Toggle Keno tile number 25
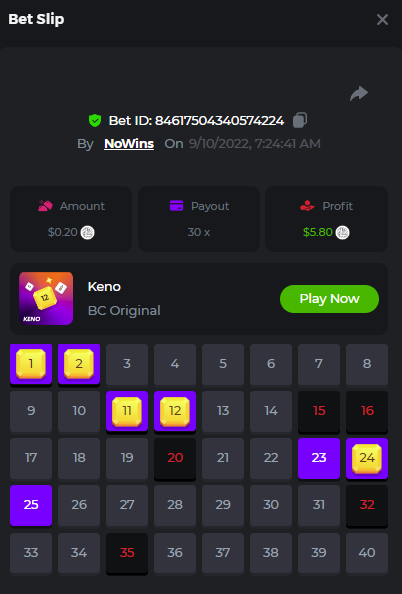Image resolution: width=402 pixels, height=594 pixels. (x=31, y=505)
